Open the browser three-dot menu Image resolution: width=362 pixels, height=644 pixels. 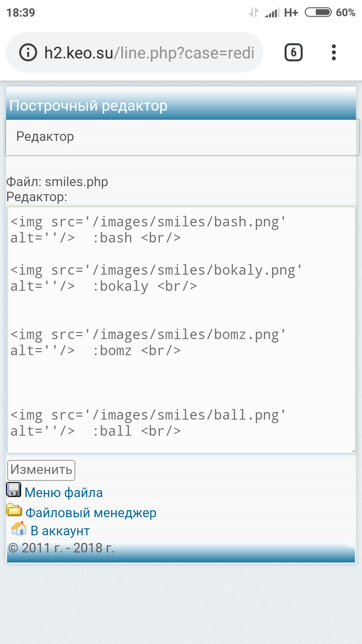click(334, 52)
